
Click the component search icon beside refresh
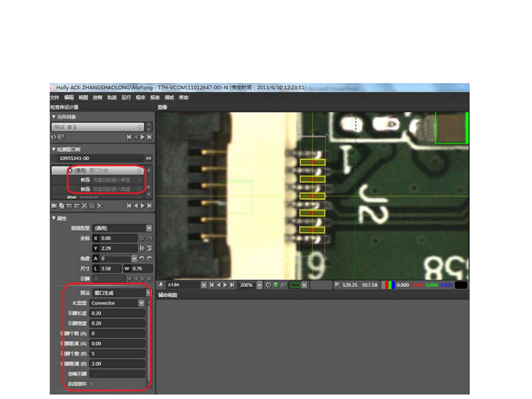pos(61,137)
